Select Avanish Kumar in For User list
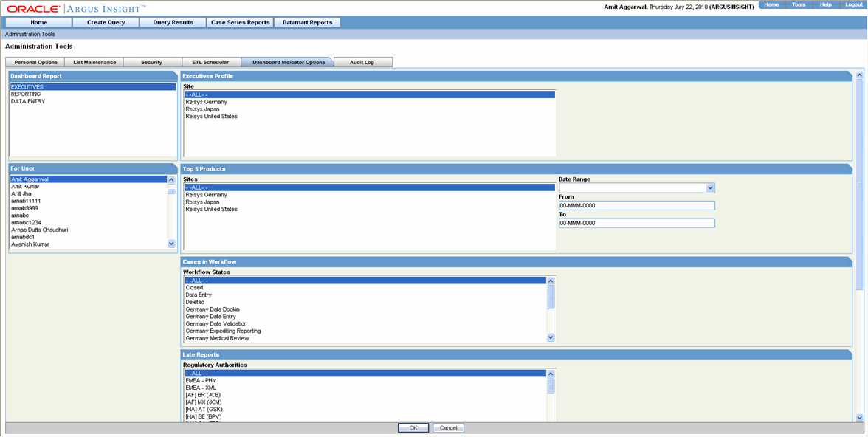Viewport: 868px width, 437px height. tap(89, 244)
